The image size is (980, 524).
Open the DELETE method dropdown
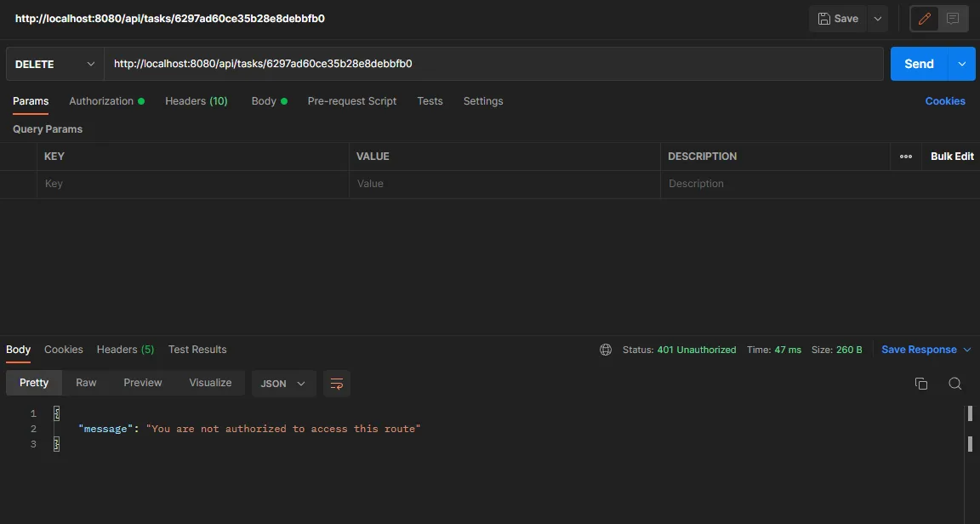[x=54, y=64]
